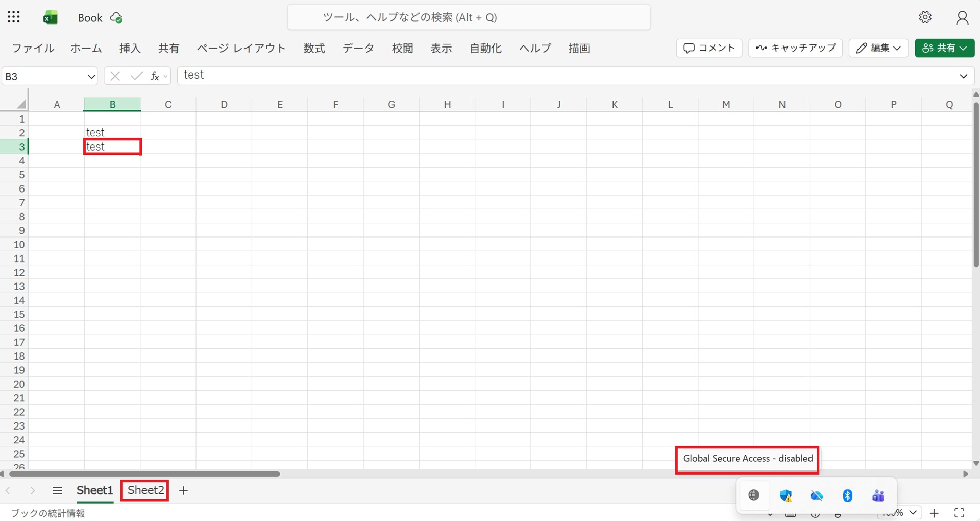
Task: Click the キャッチアップ button
Action: pyautogui.click(x=795, y=48)
